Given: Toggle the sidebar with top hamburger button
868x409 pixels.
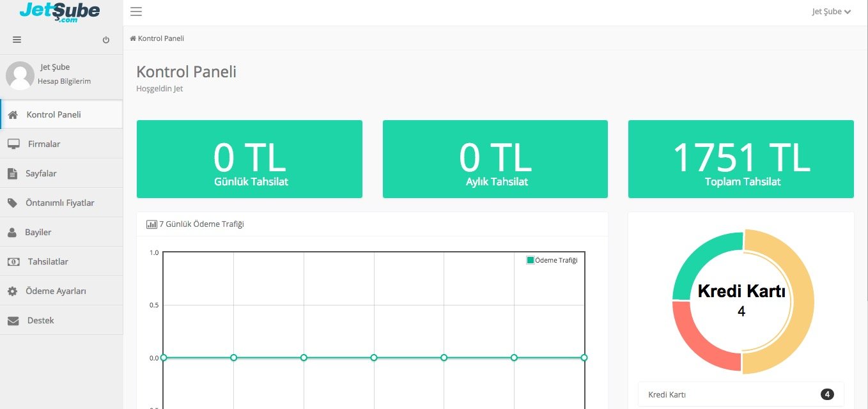Looking at the screenshot, I should (x=136, y=12).
